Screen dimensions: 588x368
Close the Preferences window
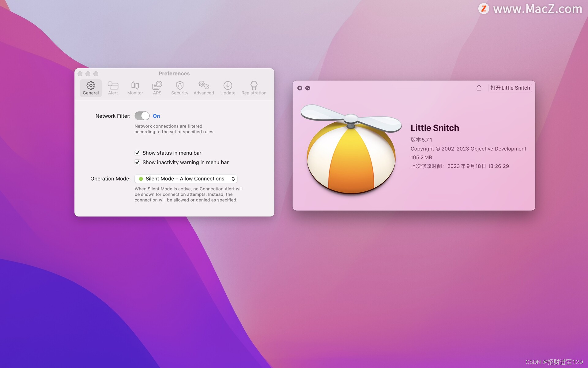pos(80,74)
